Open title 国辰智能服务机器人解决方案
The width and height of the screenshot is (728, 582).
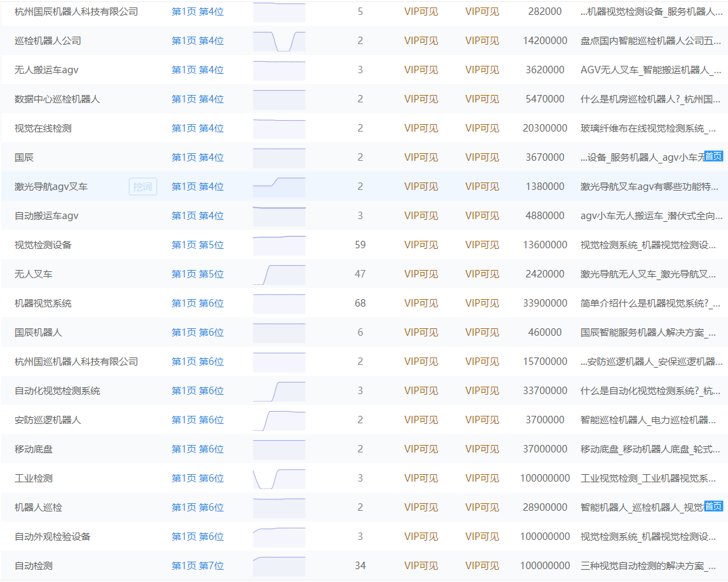648,332
